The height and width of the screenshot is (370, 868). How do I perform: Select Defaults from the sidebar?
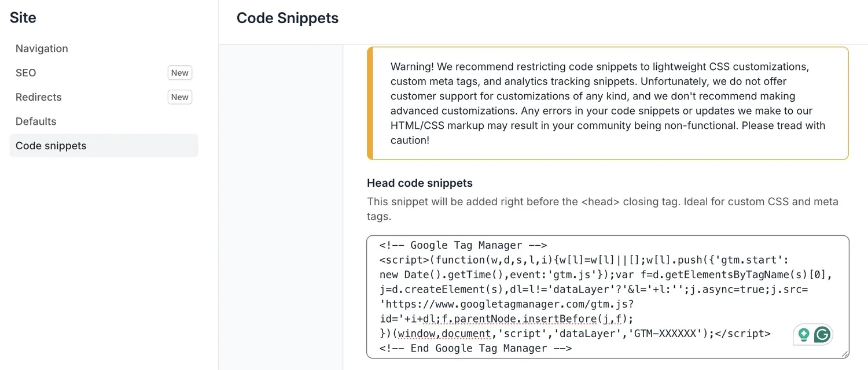[36, 121]
